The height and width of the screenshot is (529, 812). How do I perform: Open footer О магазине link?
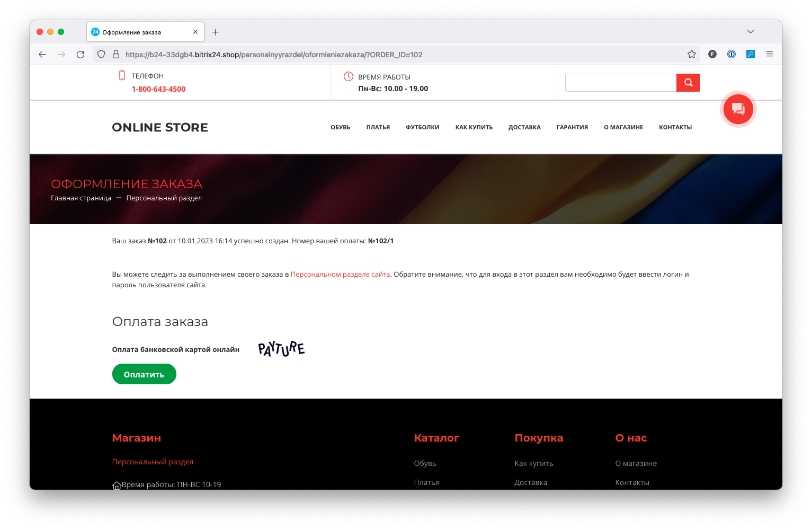click(x=636, y=463)
